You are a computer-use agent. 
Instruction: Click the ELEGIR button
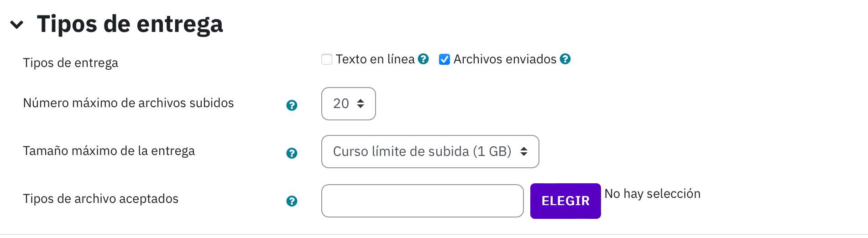coord(565,201)
